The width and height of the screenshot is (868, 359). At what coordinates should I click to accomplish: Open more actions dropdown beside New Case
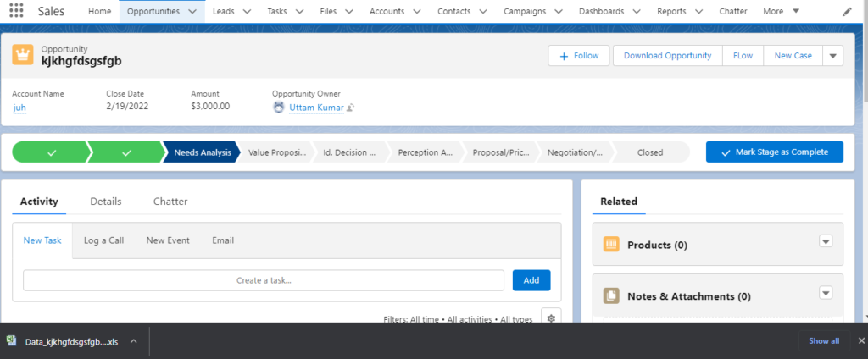pyautogui.click(x=833, y=55)
